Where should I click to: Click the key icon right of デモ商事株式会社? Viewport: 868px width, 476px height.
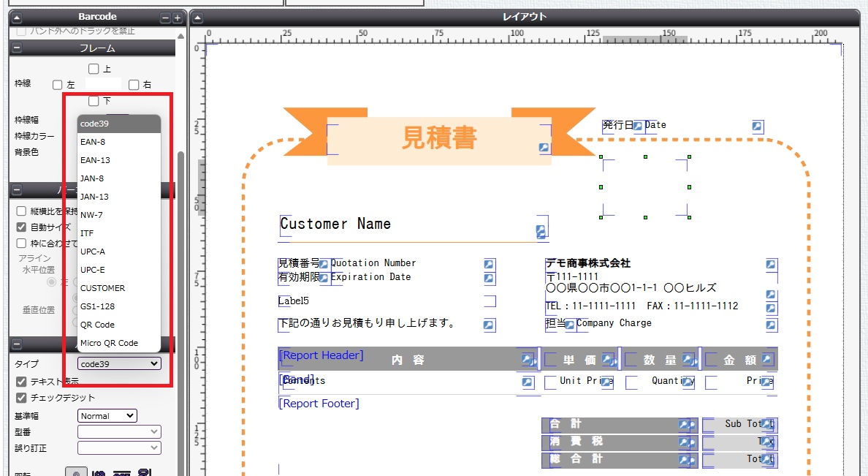point(771,264)
